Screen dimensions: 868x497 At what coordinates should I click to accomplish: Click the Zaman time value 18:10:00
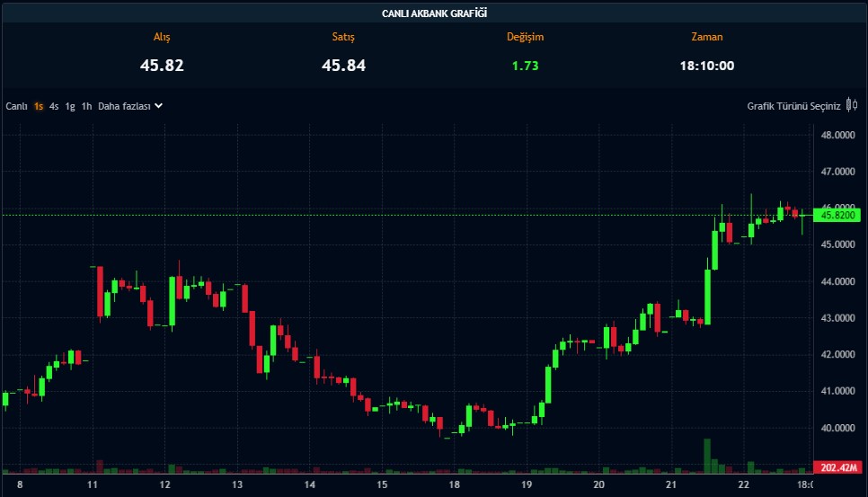click(x=706, y=66)
